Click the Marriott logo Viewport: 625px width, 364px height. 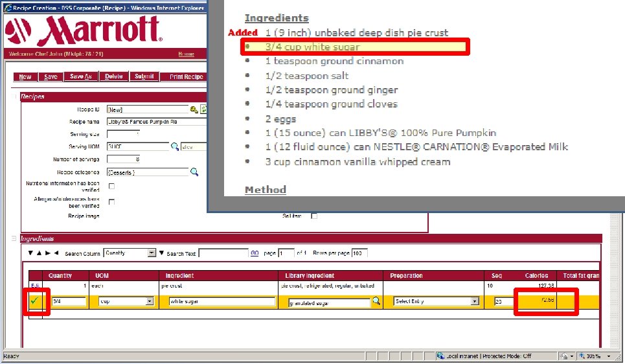click(84, 30)
